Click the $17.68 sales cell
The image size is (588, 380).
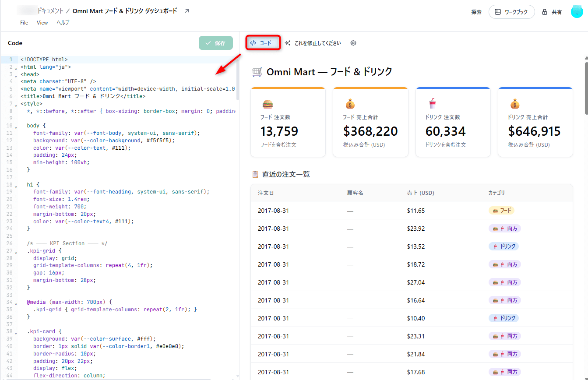pos(415,372)
